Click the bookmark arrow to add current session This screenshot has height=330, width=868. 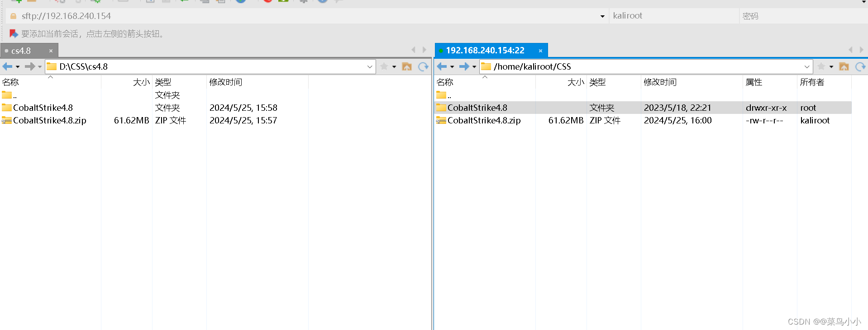coord(14,34)
